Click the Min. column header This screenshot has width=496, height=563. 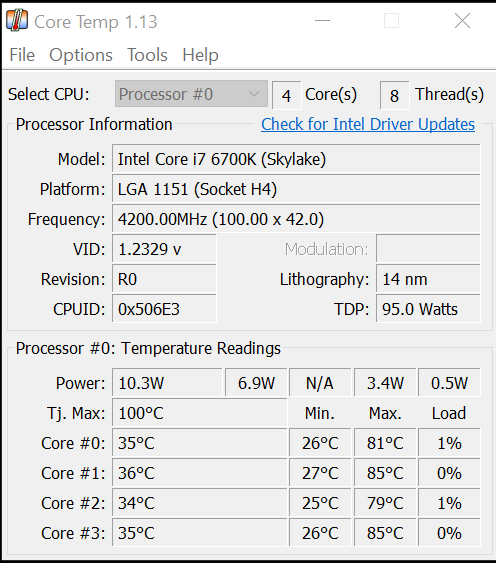[320, 413]
